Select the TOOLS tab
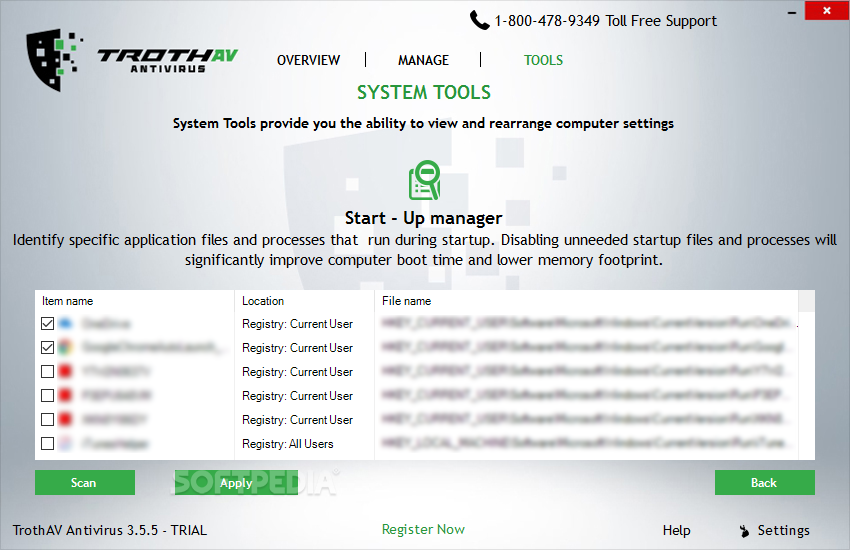850x550 pixels. [x=543, y=60]
